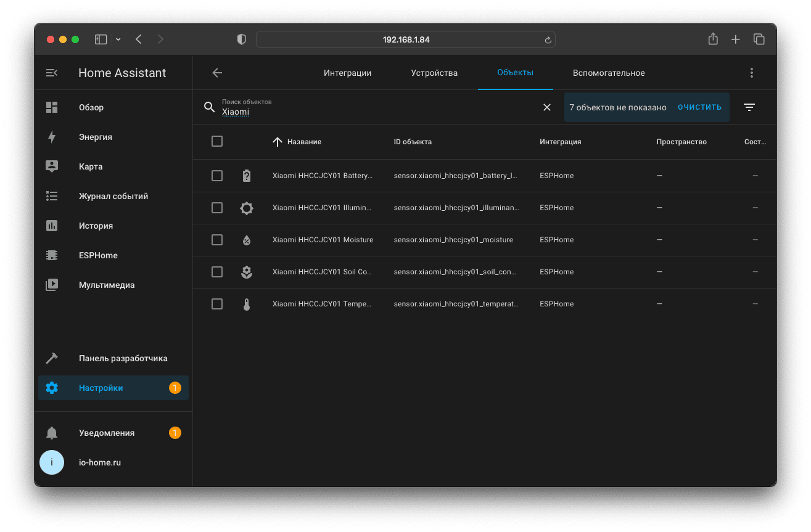Open the Уведомления notifications panel
This screenshot has width=811, height=532.
pos(106,433)
